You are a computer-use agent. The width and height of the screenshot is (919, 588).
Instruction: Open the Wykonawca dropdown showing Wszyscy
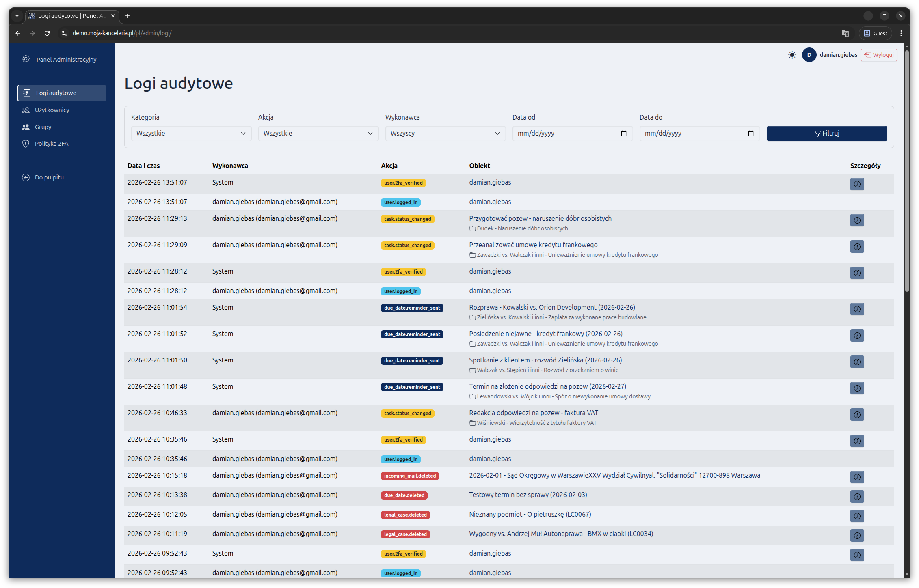[x=445, y=134]
